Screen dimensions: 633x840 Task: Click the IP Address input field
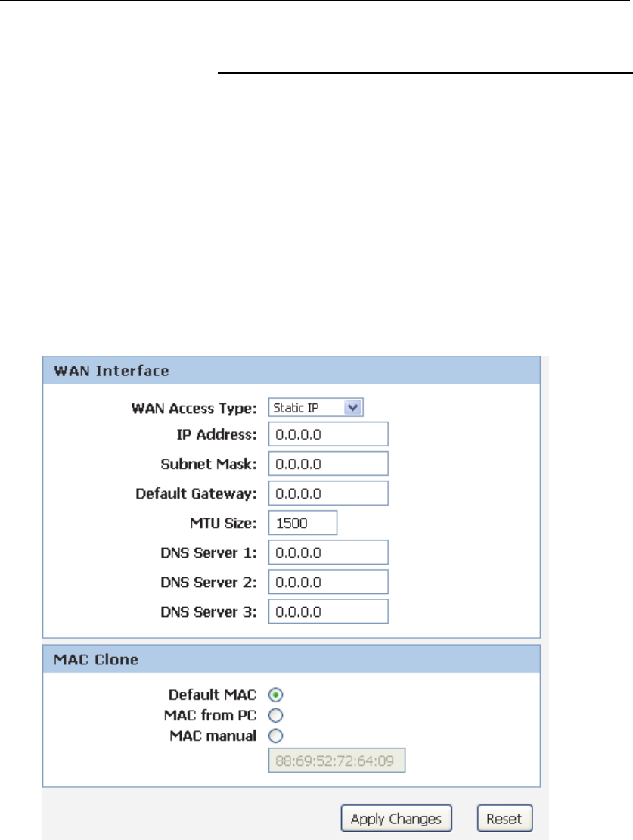pos(327,434)
